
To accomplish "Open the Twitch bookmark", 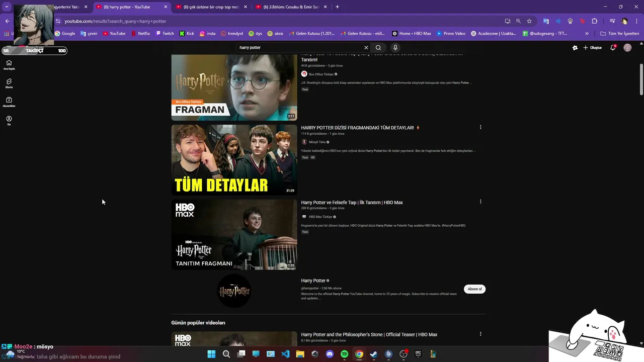I will pos(165,34).
